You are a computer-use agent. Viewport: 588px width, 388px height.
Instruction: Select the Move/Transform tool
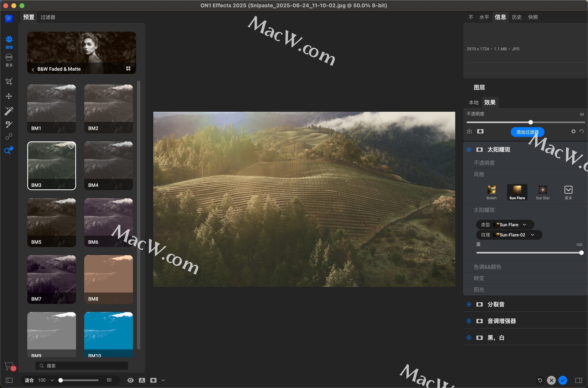[9, 96]
